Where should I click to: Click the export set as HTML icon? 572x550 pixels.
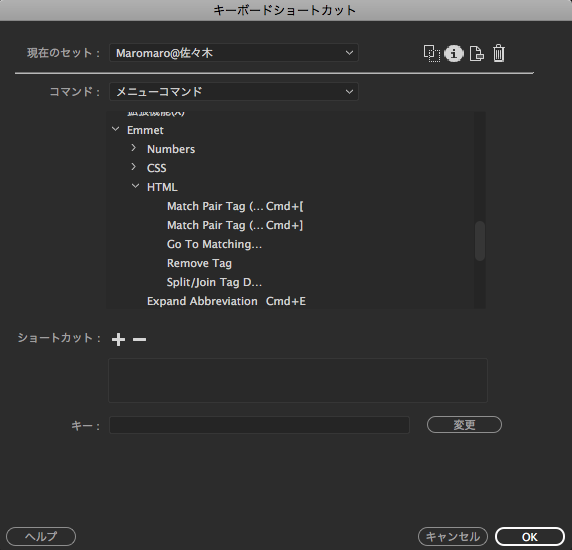pyautogui.click(x=476, y=54)
